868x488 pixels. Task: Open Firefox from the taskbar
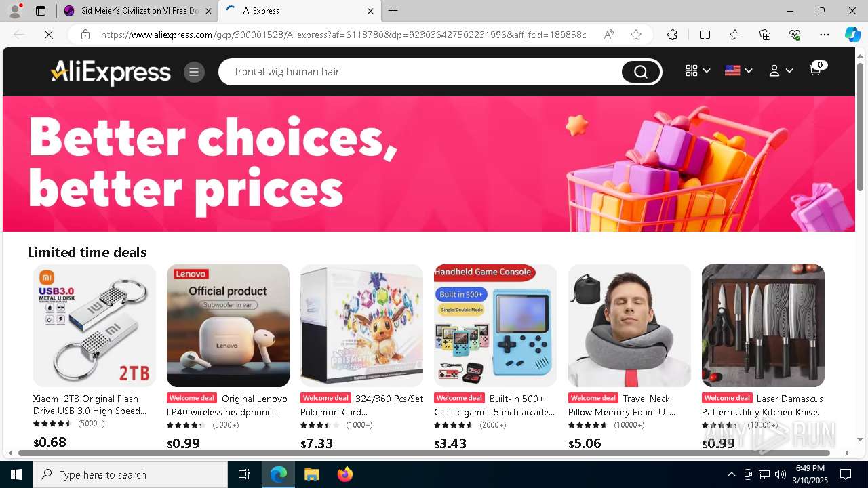point(344,474)
